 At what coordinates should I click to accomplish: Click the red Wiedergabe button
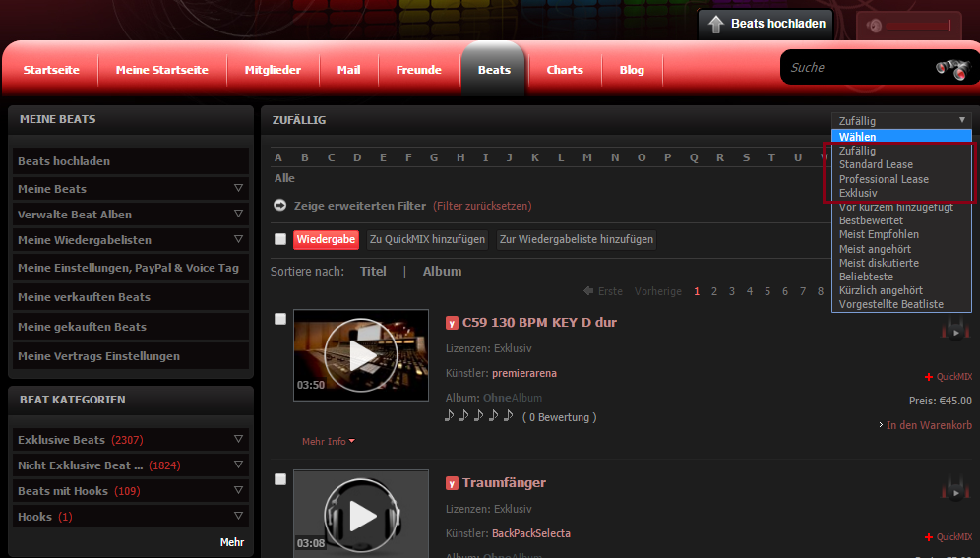pyautogui.click(x=326, y=239)
